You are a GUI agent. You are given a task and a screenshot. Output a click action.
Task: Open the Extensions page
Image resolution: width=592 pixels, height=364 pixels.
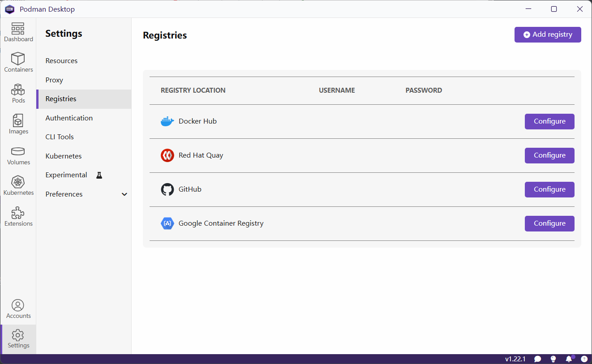(x=18, y=216)
